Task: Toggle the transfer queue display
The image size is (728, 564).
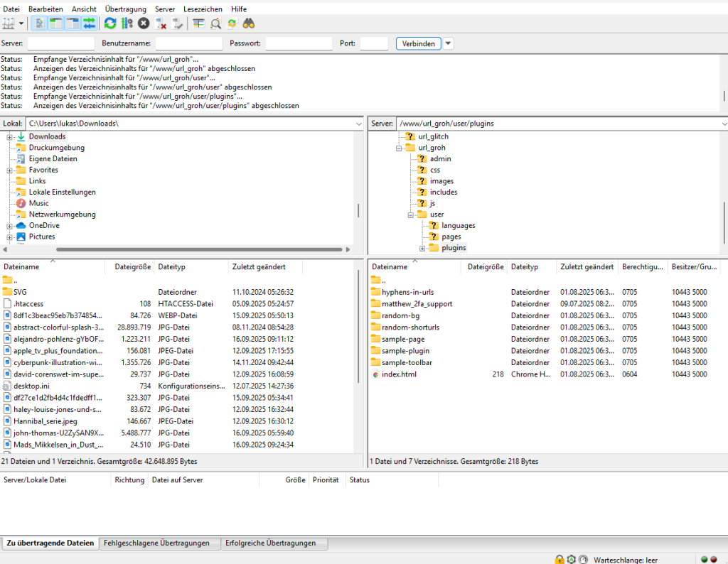Action: click(x=89, y=23)
